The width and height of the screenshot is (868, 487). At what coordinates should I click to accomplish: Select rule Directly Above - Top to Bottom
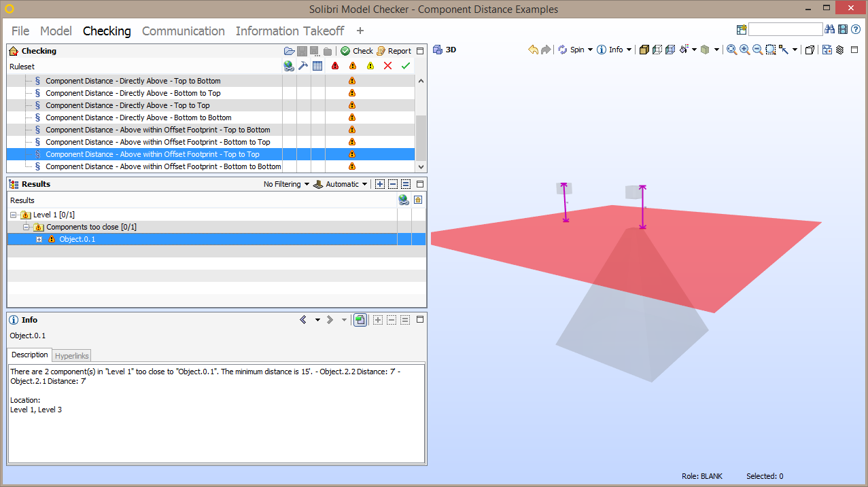[x=133, y=81]
